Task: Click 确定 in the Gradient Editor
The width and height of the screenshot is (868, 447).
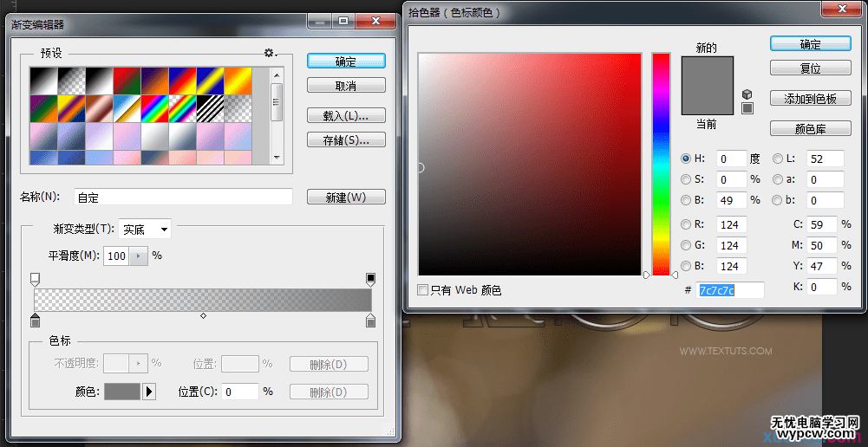Action: [x=346, y=62]
